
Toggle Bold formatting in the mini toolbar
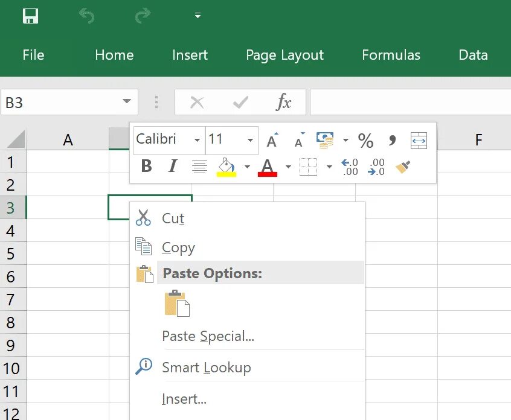tap(146, 167)
